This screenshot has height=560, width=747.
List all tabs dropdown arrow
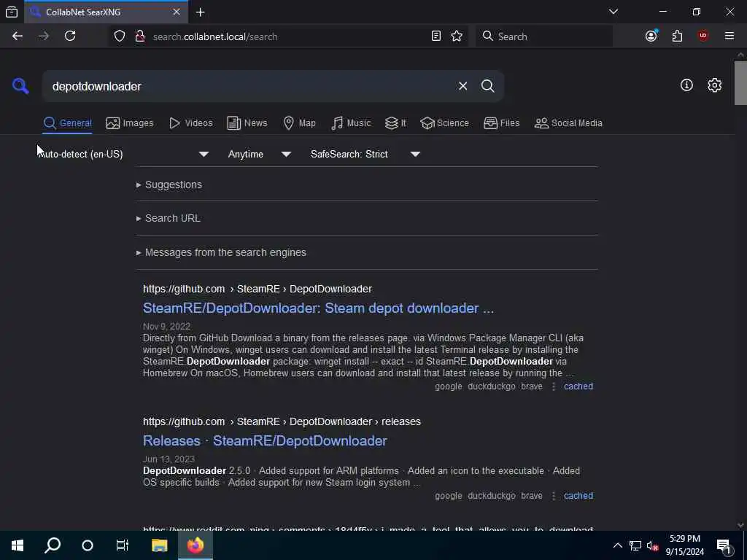[613, 12]
